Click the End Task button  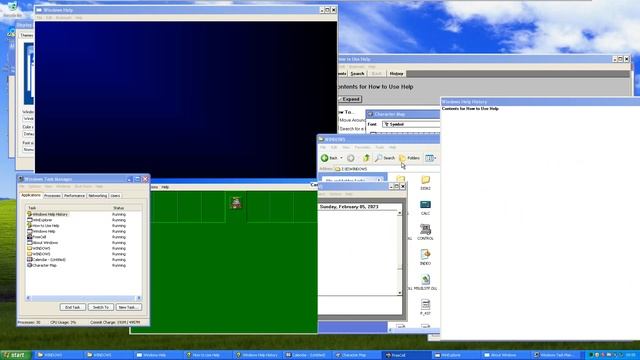click(73, 307)
